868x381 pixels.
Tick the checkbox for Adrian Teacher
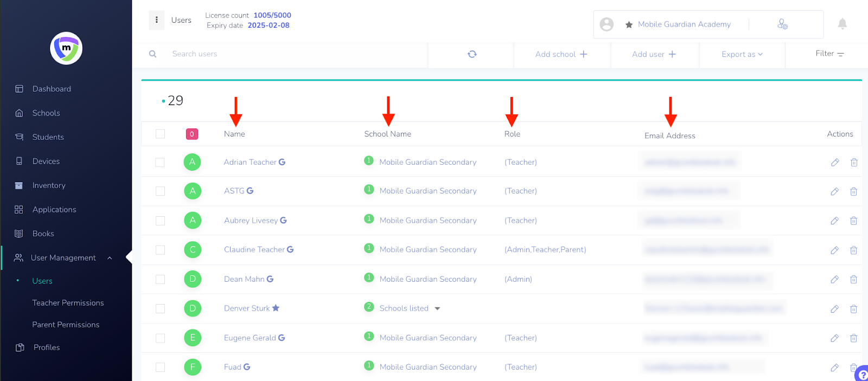click(160, 162)
